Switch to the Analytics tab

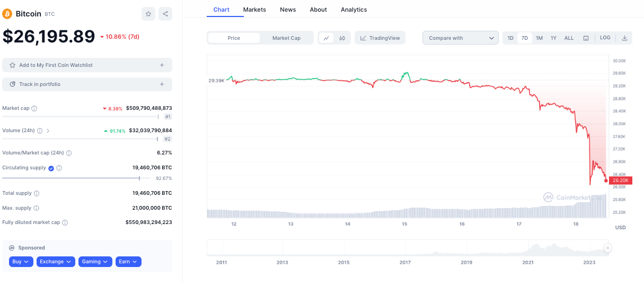tap(354, 10)
